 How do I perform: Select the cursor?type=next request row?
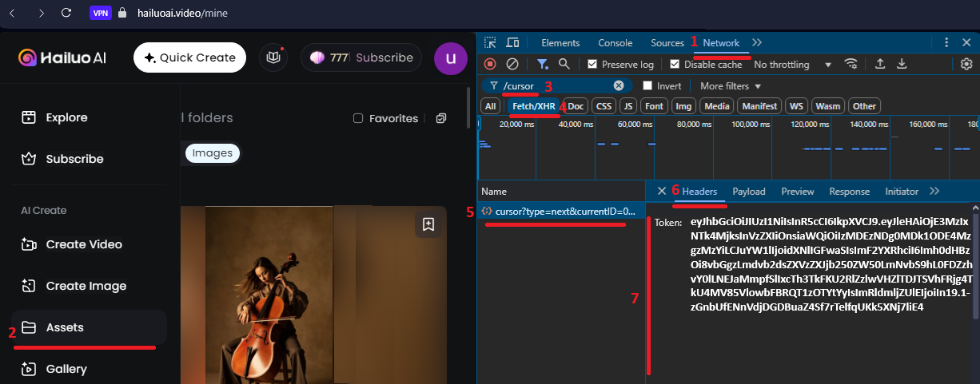560,212
